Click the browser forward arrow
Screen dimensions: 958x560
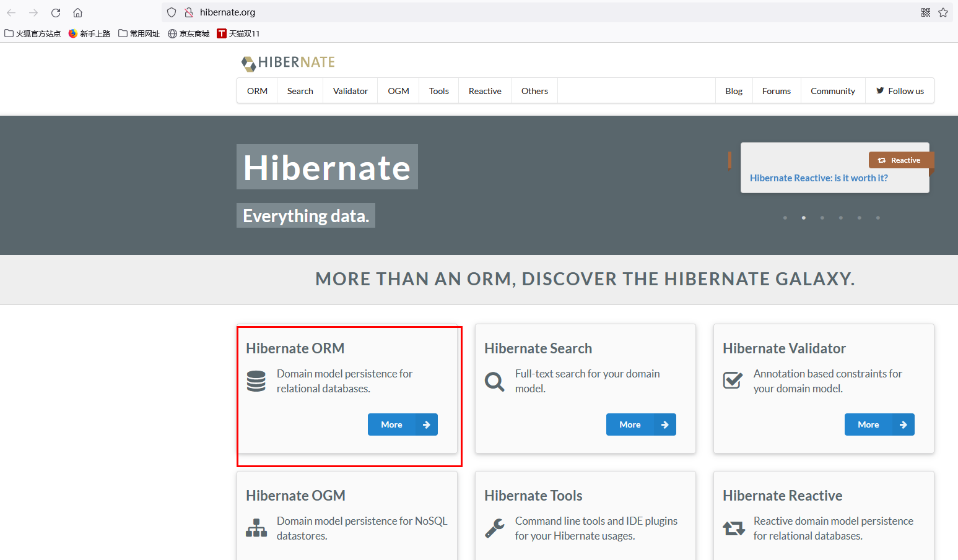(x=33, y=12)
